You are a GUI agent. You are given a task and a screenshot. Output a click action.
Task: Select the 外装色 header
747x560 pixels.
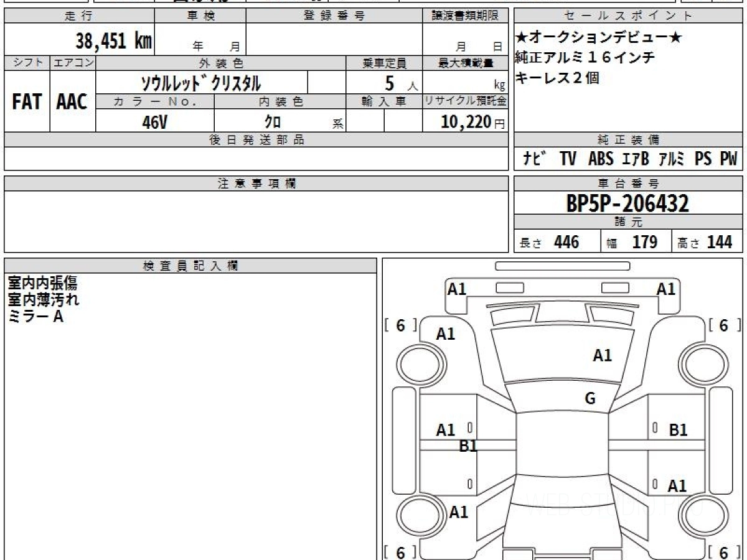[x=221, y=63]
